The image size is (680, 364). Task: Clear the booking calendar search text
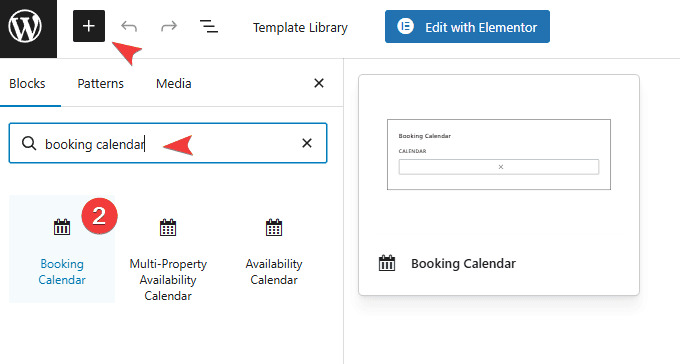(307, 143)
